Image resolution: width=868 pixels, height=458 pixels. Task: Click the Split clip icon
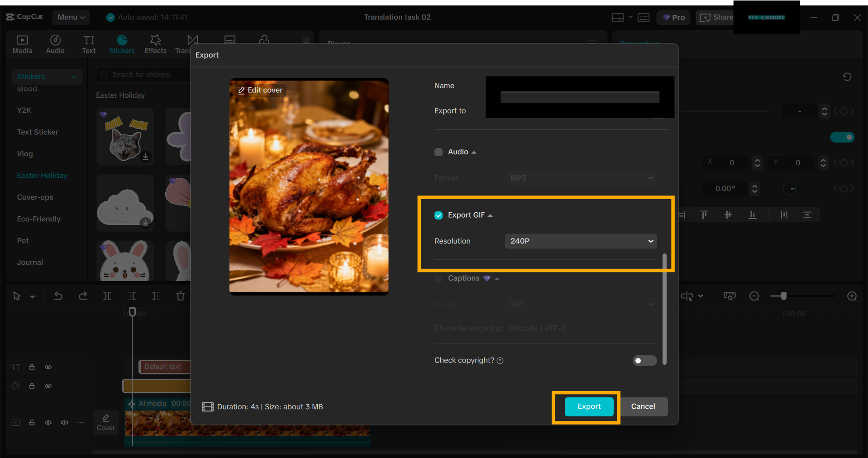(x=107, y=296)
